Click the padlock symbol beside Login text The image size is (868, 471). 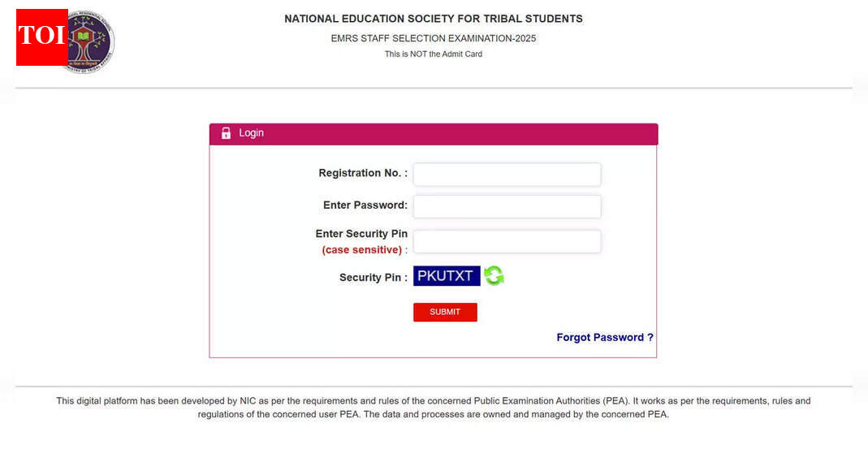(226, 133)
